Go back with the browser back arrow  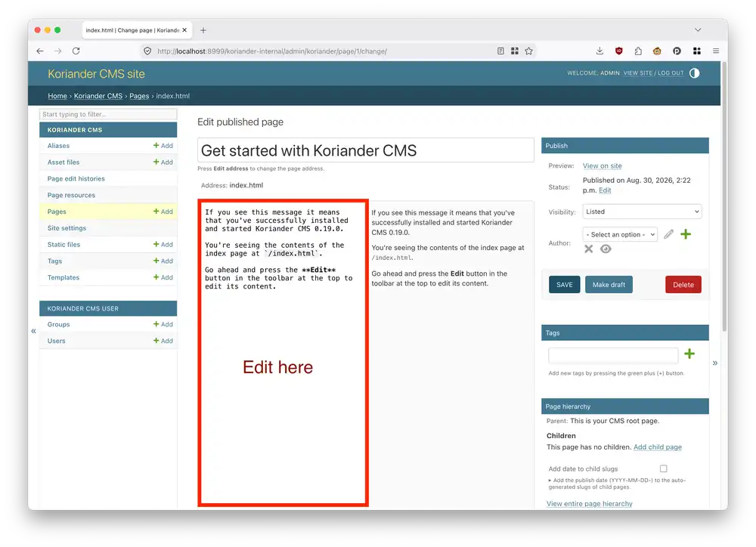40,51
